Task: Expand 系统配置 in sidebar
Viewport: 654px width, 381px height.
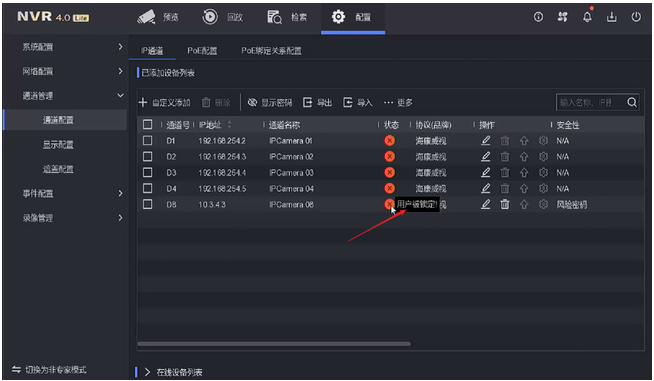Action: (120, 47)
